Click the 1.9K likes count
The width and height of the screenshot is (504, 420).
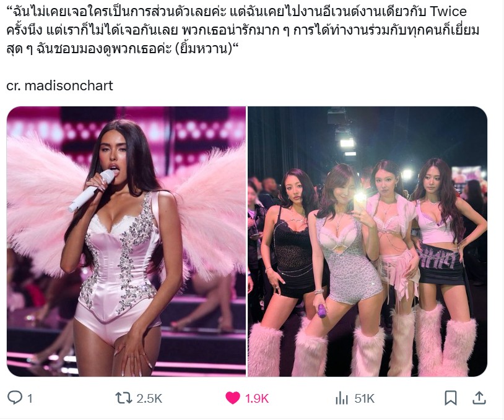(257, 399)
